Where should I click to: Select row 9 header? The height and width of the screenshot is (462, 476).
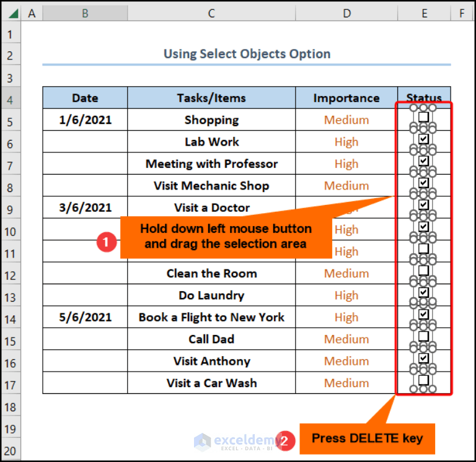click(x=11, y=207)
